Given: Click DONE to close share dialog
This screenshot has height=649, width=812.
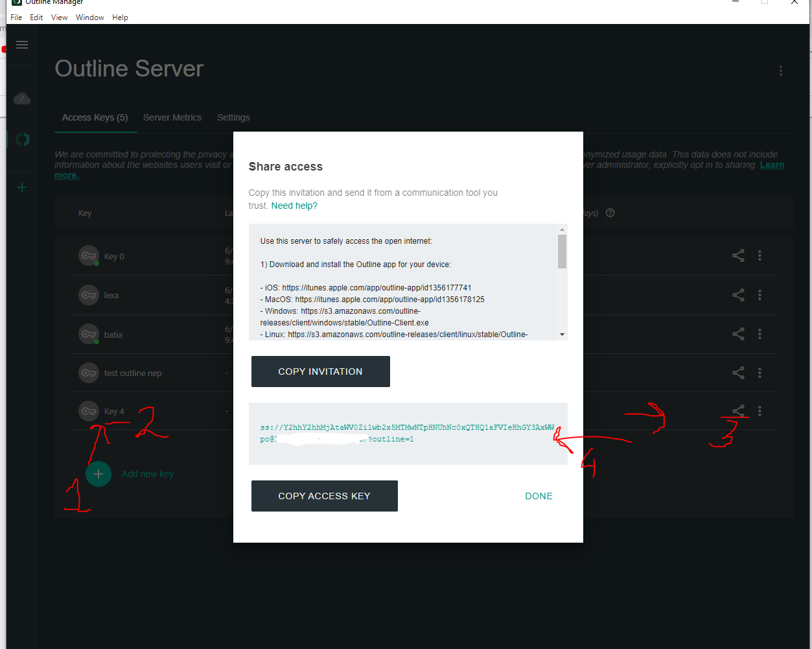Looking at the screenshot, I should tap(539, 496).
